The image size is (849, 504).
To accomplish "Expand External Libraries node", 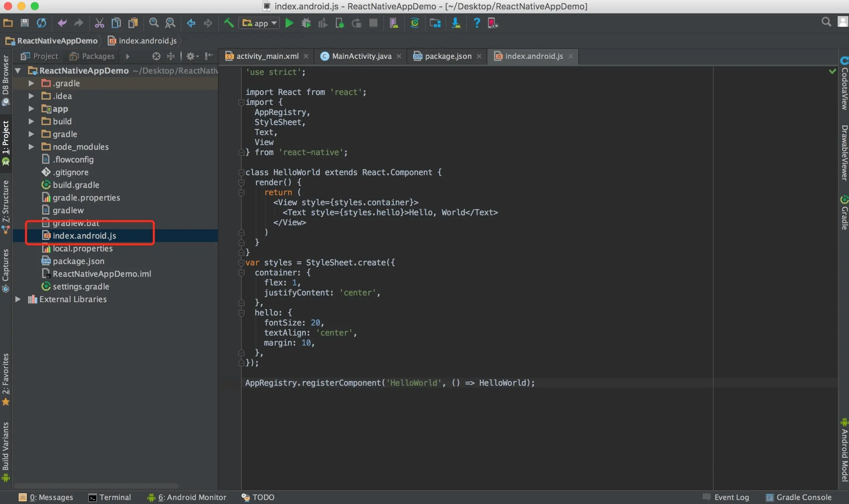I will (18, 299).
